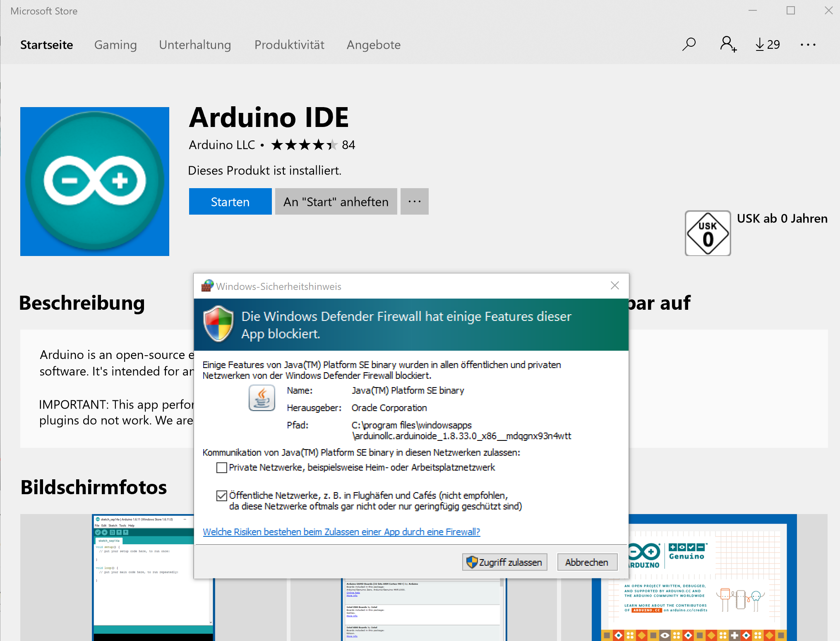Click the USK 0 rating badge
Image resolution: width=840 pixels, height=641 pixels.
point(708,233)
